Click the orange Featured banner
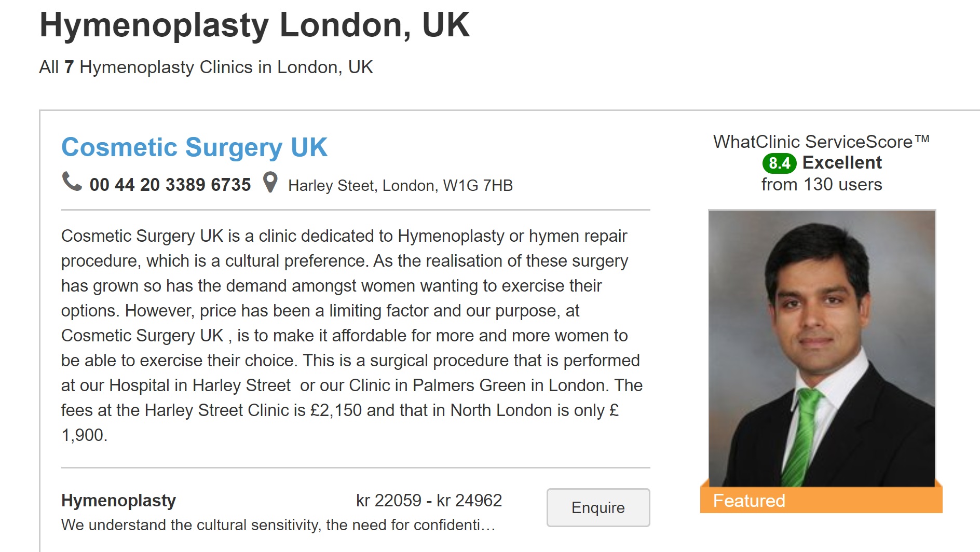This screenshot has height=552, width=980. [x=821, y=501]
